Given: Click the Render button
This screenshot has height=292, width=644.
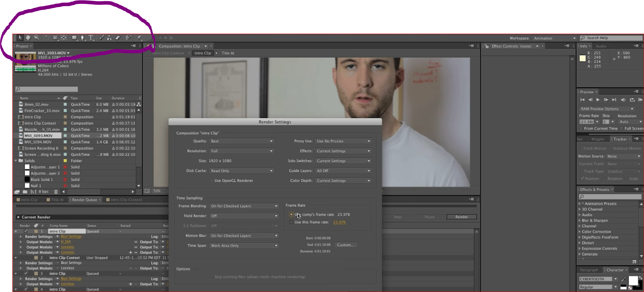Looking at the screenshot, I should point(461,217).
